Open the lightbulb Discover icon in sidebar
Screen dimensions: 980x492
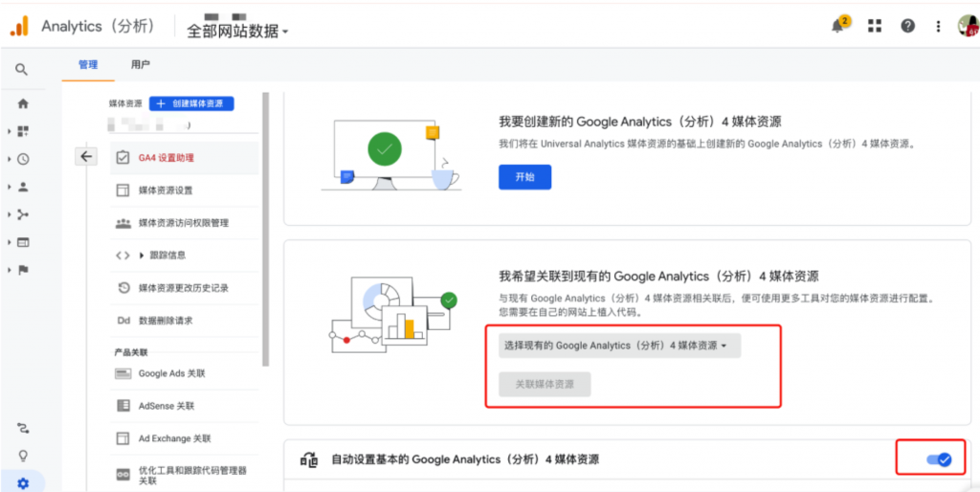click(23, 456)
